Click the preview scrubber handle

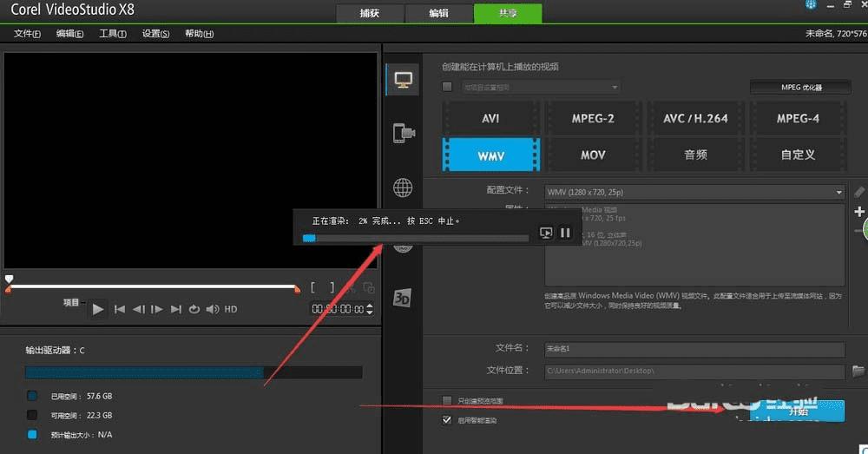point(9,279)
